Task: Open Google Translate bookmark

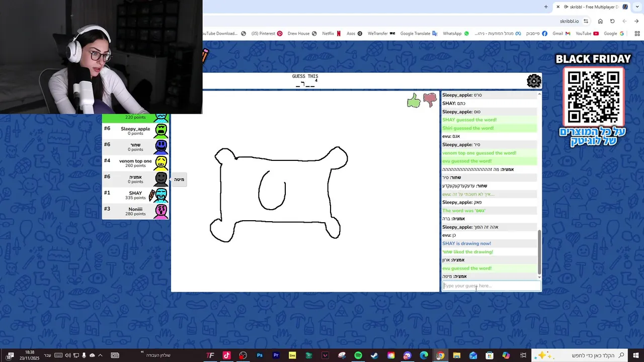Action: pos(419,34)
